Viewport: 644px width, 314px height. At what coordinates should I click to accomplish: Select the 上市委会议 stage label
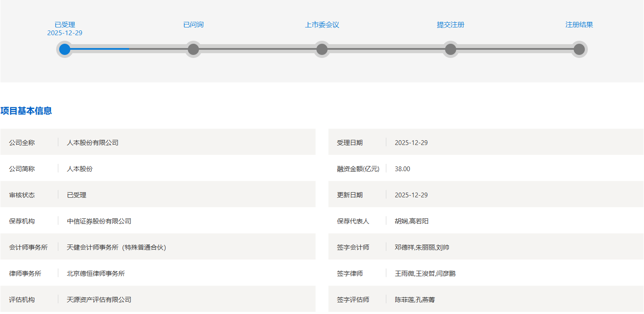click(x=322, y=24)
